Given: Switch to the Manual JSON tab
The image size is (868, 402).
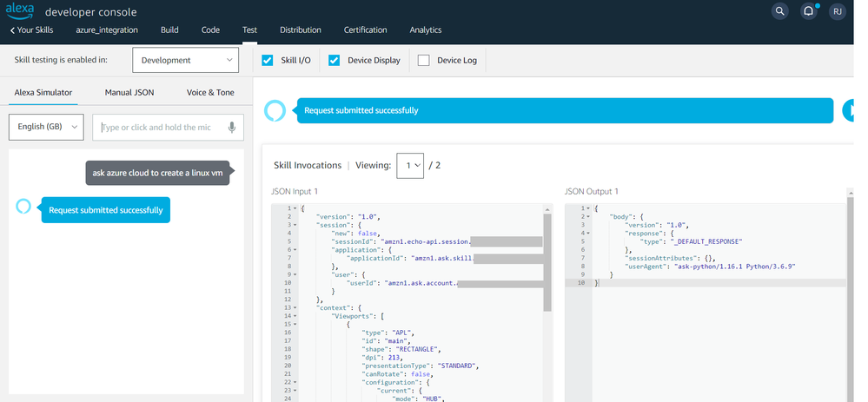Looking at the screenshot, I should pos(129,92).
